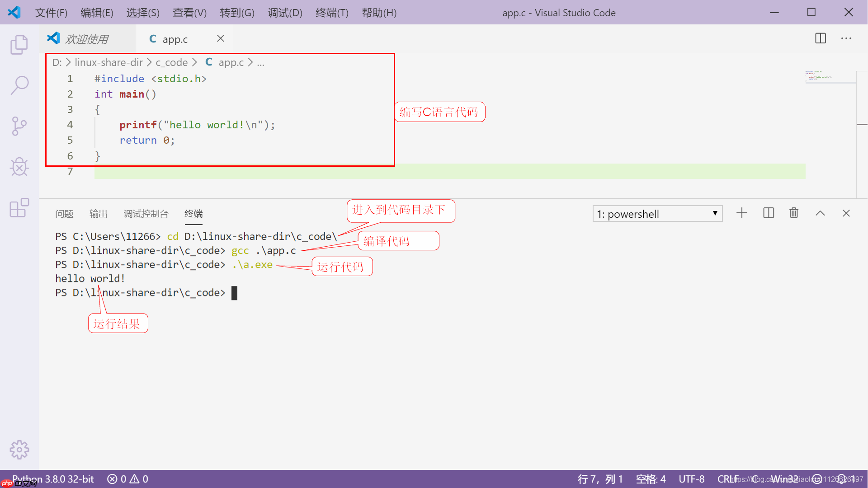Open the 1: powershell terminal dropdown

click(657, 213)
